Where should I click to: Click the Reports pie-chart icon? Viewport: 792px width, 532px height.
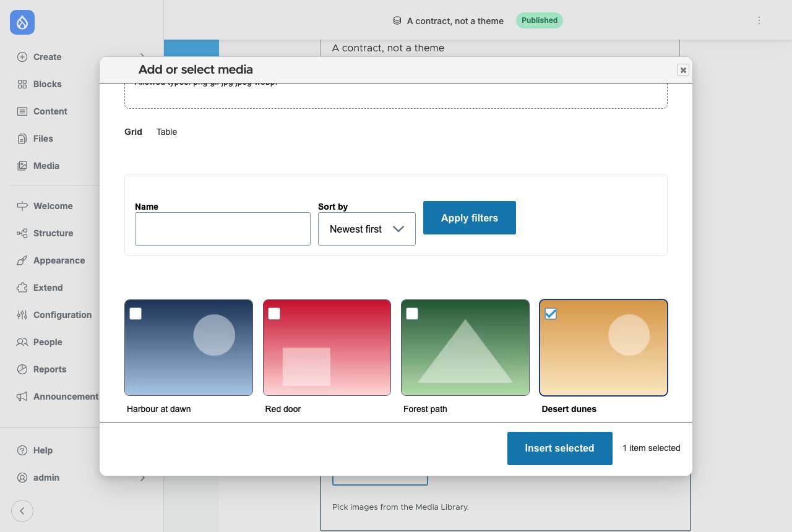[22, 369]
